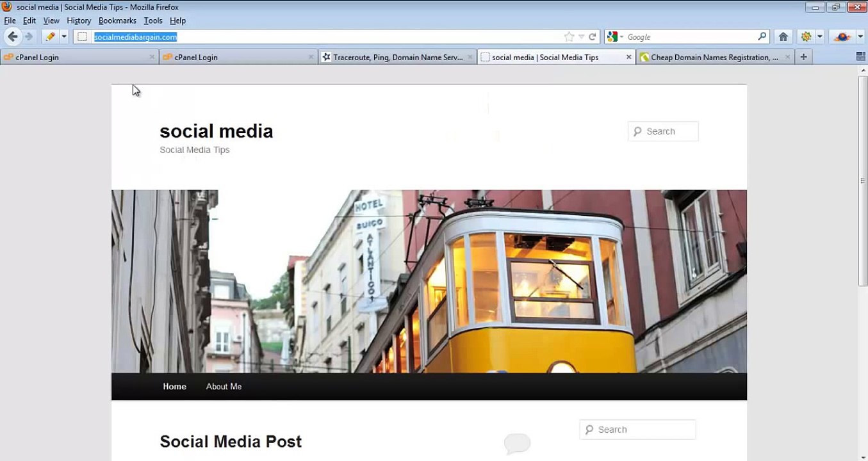Click the sidebar Search field
The height and width of the screenshot is (461, 868).
pyautogui.click(x=637, y=430)
